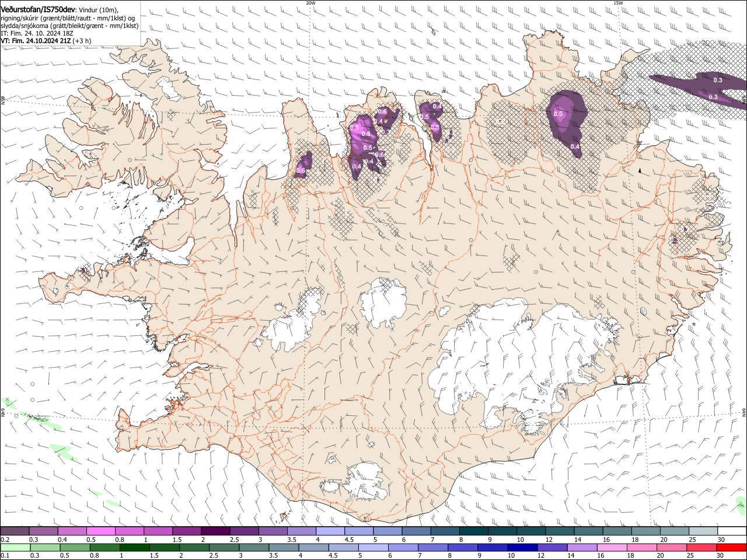Click the 15W longitude label
The height and width of the screenshot is (560, 747).
(x=618, y=2)
